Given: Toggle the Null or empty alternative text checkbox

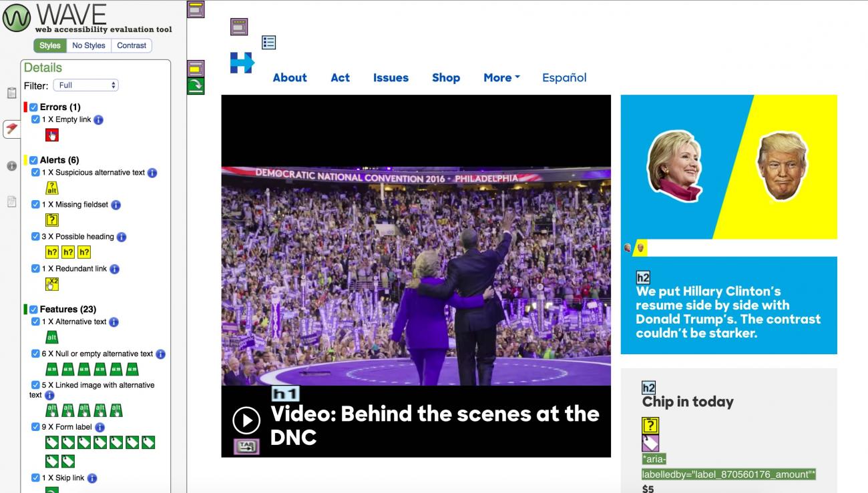Looking at the screenshot, I should coord(36,354).
